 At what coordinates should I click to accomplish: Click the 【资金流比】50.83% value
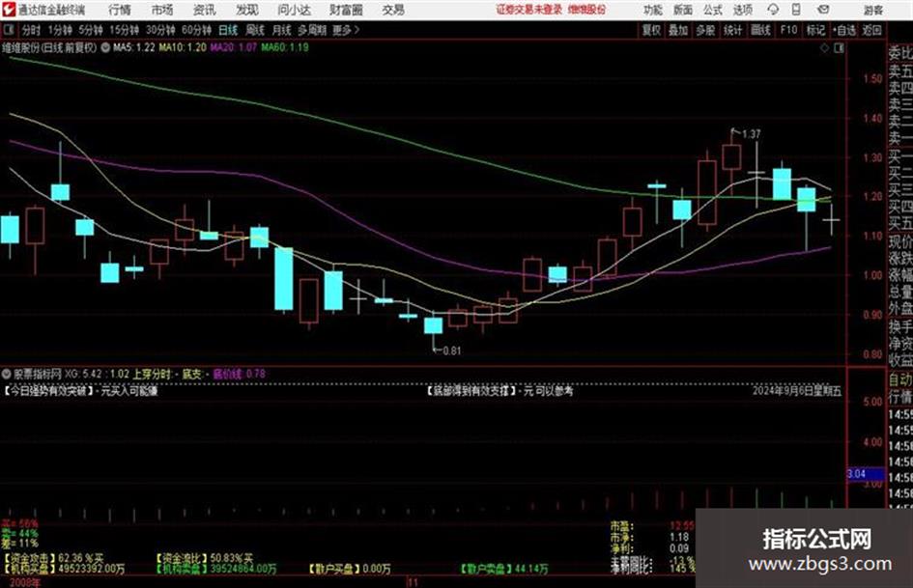[x=205, y=558]
